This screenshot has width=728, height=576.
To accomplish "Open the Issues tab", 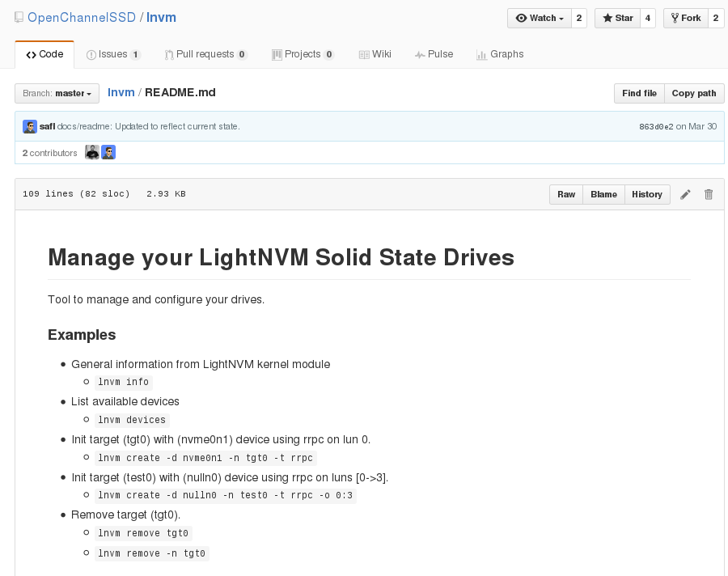I will pyautogui.click(x=113, y=54).
